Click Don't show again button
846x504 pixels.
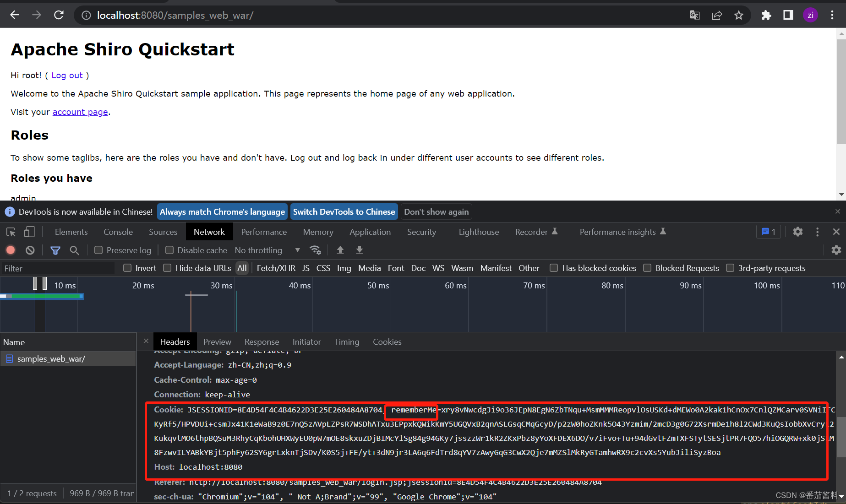436,212
